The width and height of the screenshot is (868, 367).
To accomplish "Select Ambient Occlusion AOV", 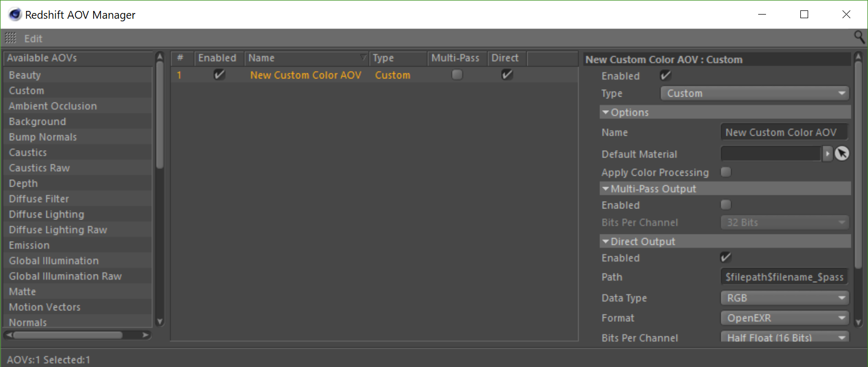I will click(78, 106).
